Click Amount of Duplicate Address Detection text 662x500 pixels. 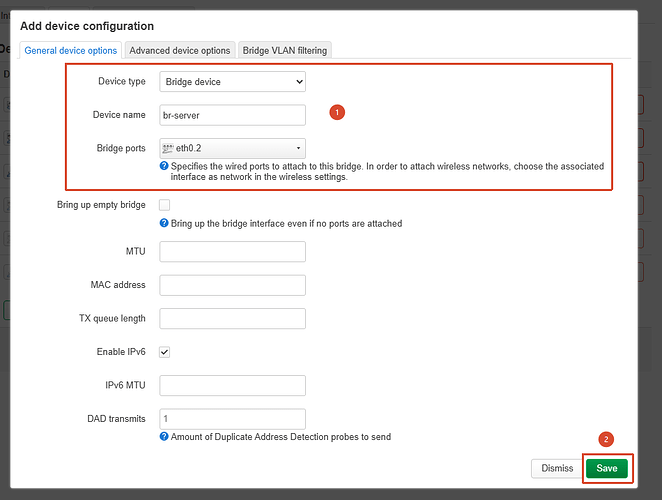click(281, 437)
